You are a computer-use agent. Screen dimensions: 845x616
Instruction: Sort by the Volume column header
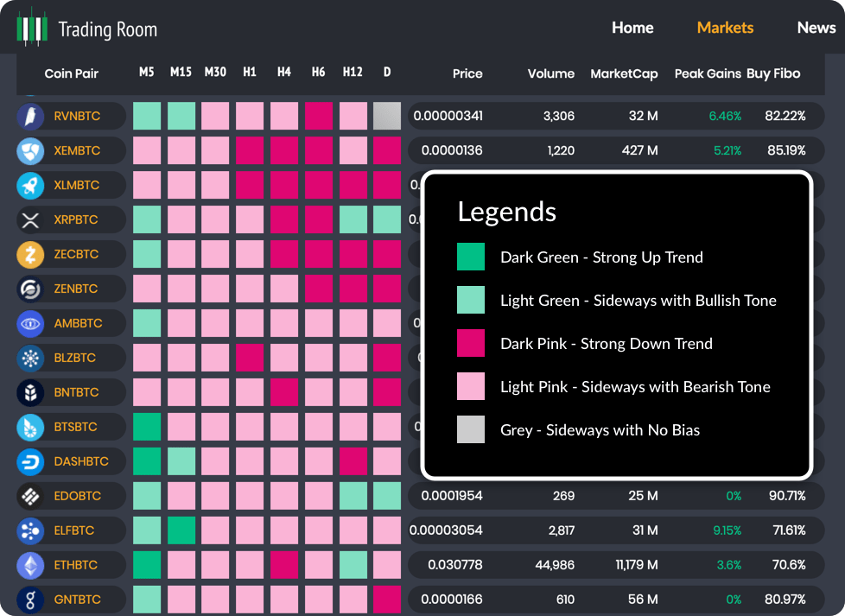[x=550, y=73]
